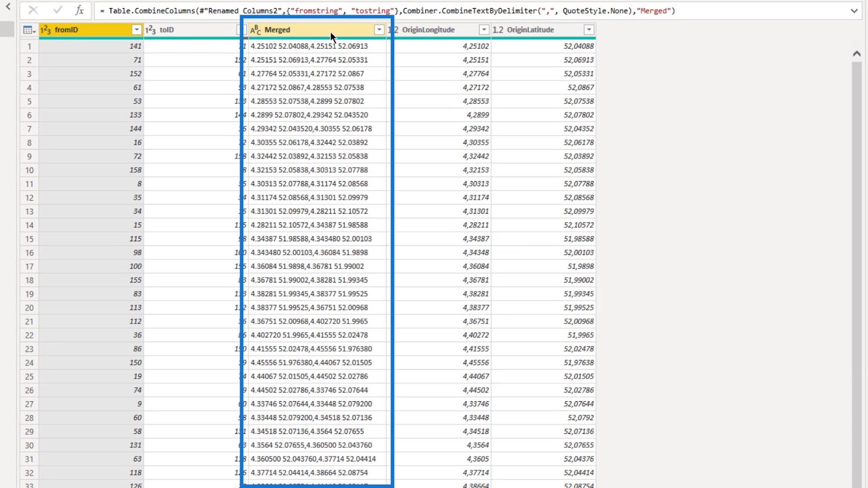868x488 pixels.
Task: Click OriginLatitude cell 52,04088
Action: pos(543,46)
